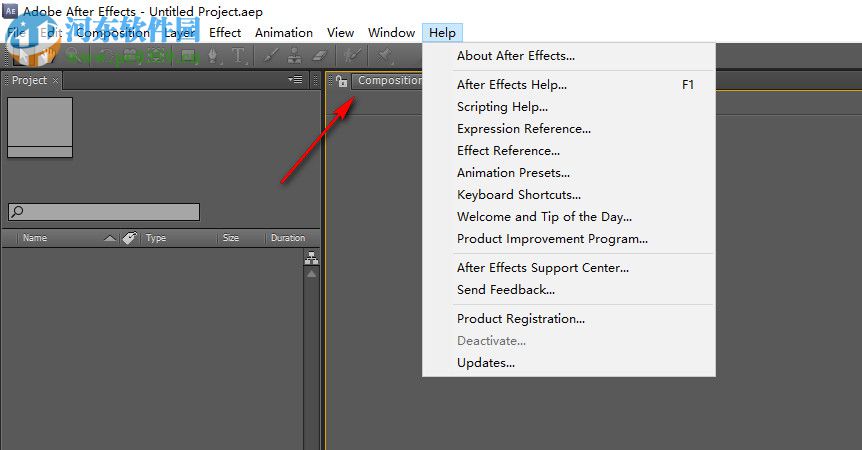Open the Effect menu
The width and height of the screenshot is (862, 450).
pyautogui.click(x=225, y=32)
